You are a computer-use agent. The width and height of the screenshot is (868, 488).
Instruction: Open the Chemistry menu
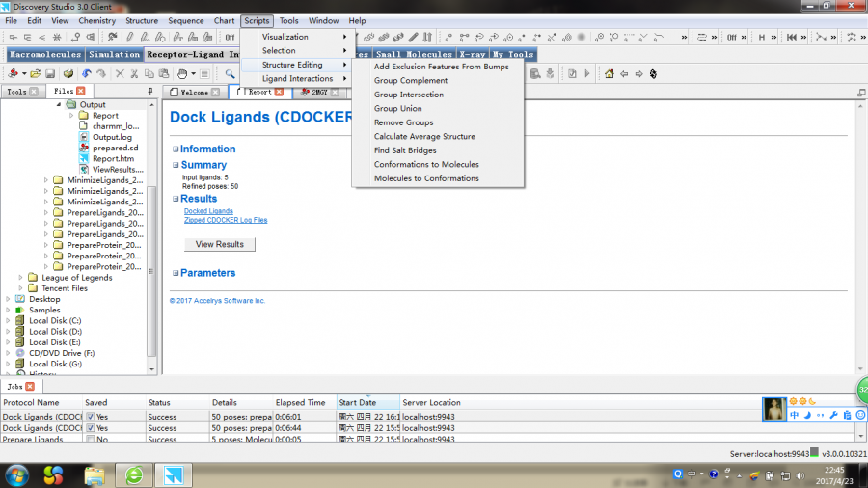tap(96, 20)
